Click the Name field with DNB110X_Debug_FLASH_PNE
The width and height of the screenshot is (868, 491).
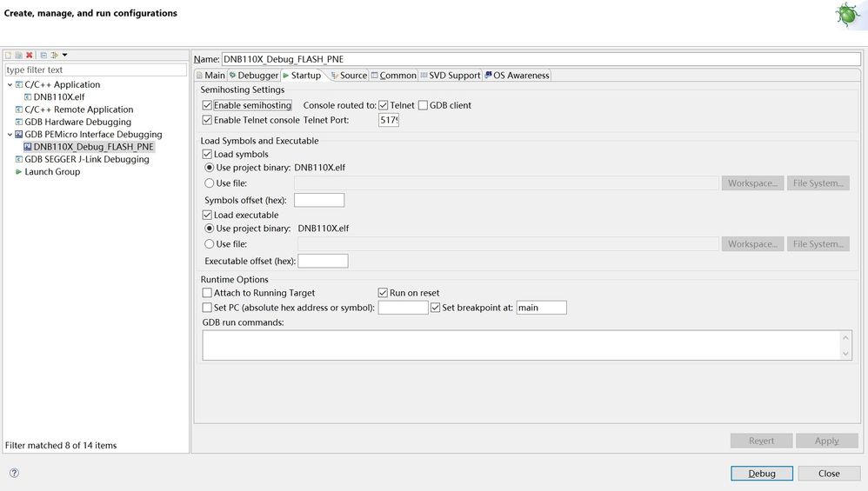click(x=541, y=59)
